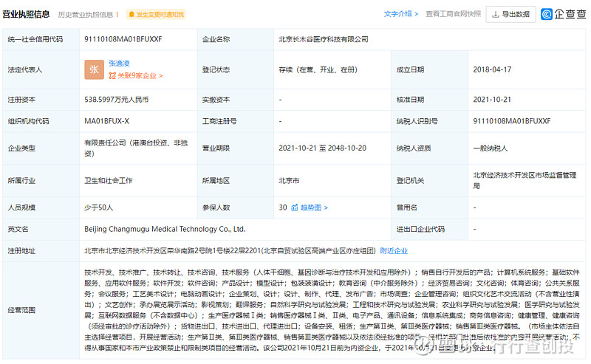View 查看工商官网快照 link

453,14
